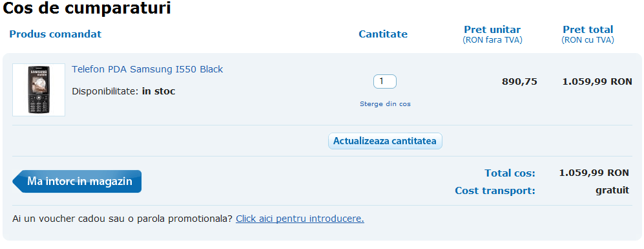Select the Cantitate column header

[x=383, y=34]
